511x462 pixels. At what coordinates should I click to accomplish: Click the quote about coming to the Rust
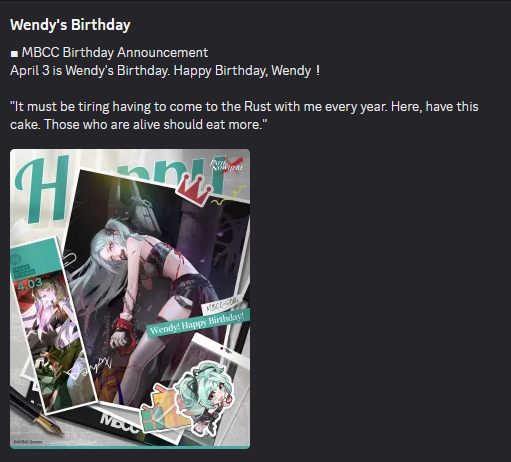coord(244,115)
